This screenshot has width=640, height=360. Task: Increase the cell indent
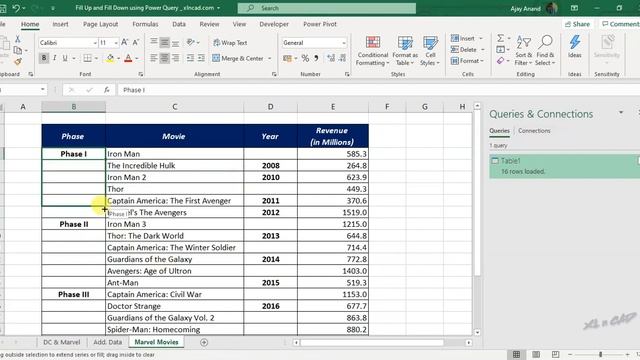pos(201,58)
